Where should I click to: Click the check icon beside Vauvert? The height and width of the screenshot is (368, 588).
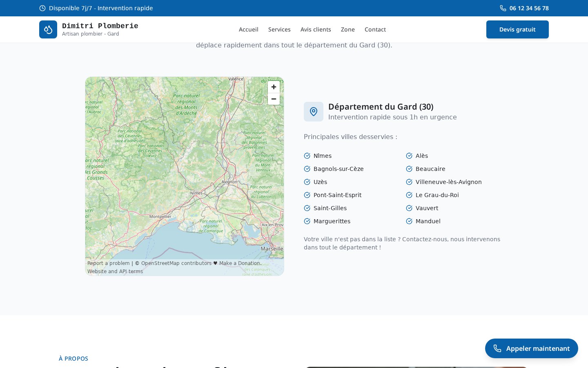pyautogui.click(x=409, y=208)
